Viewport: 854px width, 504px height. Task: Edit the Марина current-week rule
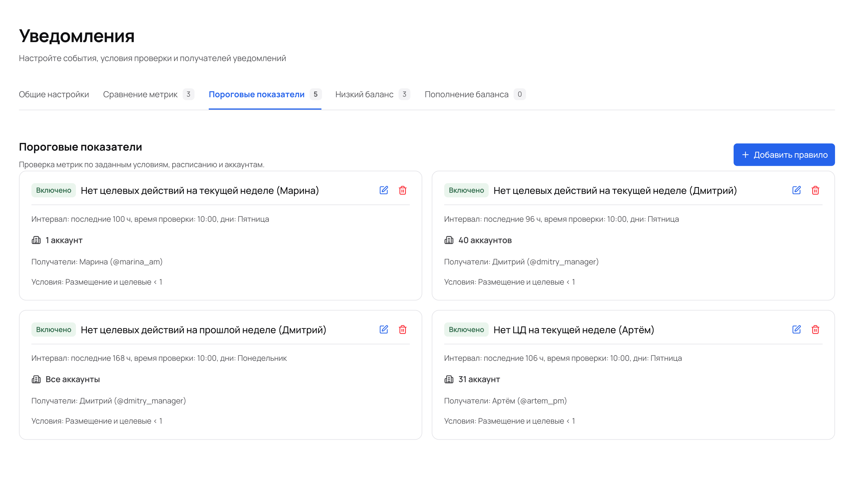point(383,190)
